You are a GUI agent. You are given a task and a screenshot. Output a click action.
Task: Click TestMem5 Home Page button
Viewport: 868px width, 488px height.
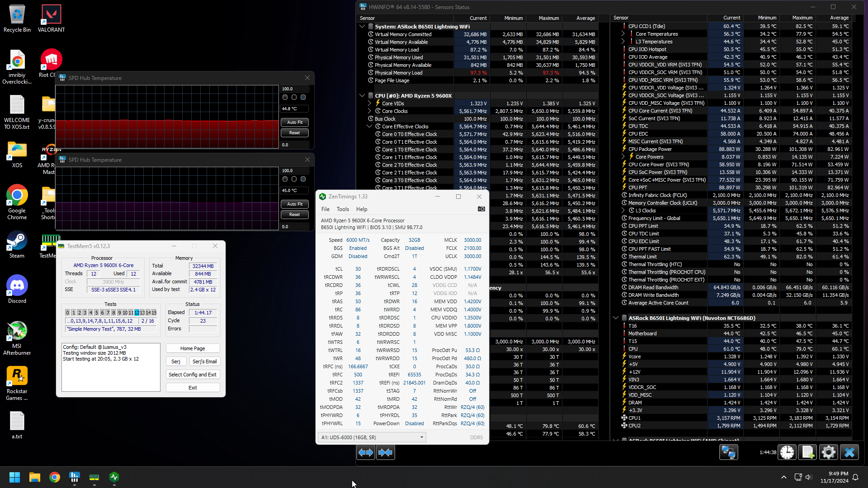pos(193,348)
